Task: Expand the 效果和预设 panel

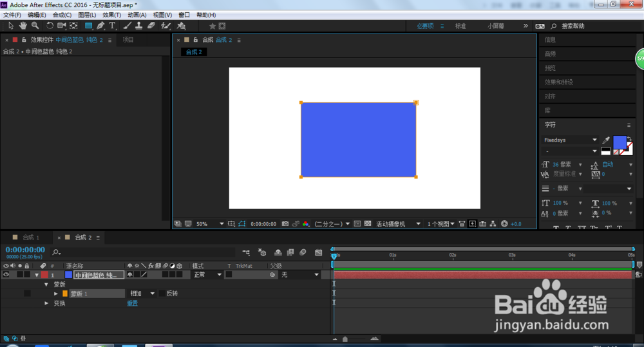Action: click(558, 82)
